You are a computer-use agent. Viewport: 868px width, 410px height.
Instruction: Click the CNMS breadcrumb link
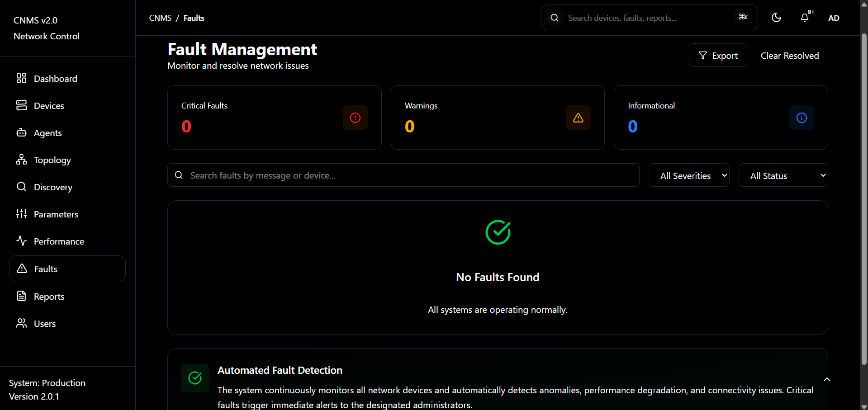point(160,18)
